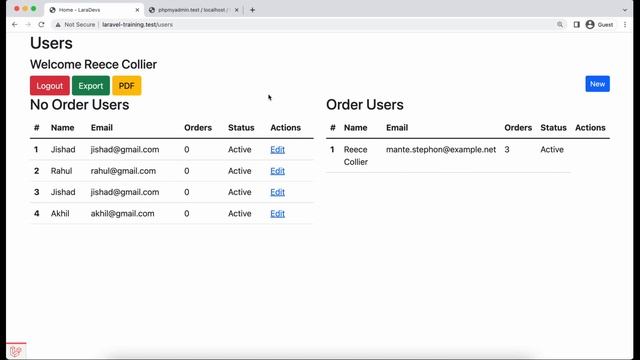Toggle the browser side panel icon
The image size is (640, 360).
[x=576, y=24]
